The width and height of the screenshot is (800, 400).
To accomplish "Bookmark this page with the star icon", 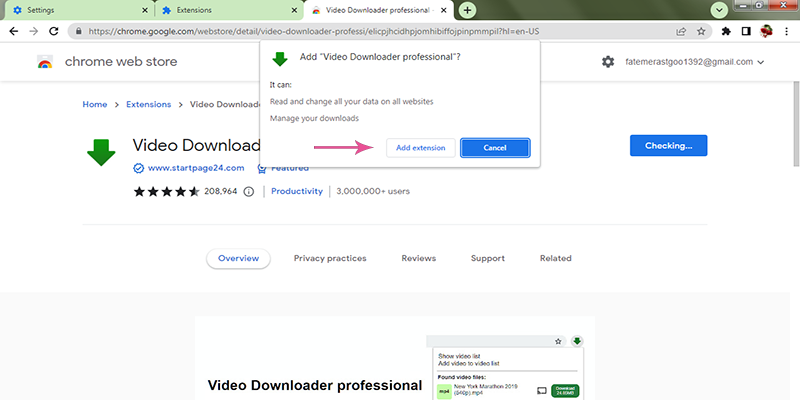I will (x=701, y=31).
